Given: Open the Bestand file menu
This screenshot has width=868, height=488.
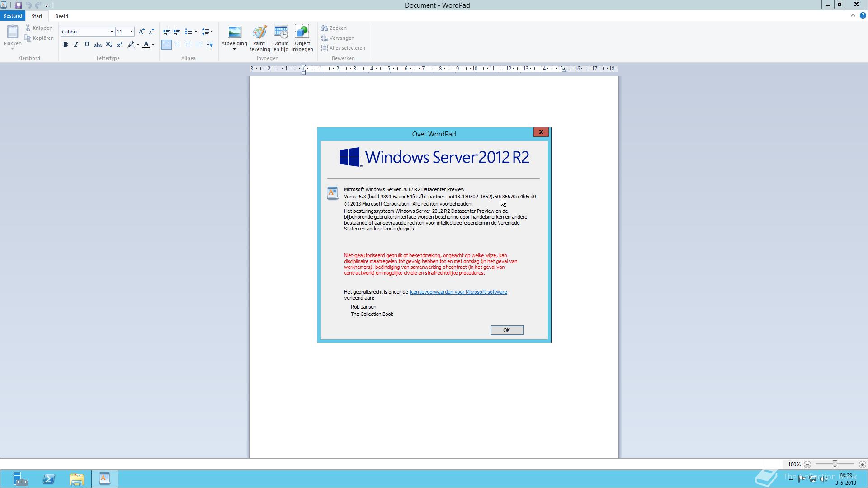Looking at the screenshot, I should point(13,16).
